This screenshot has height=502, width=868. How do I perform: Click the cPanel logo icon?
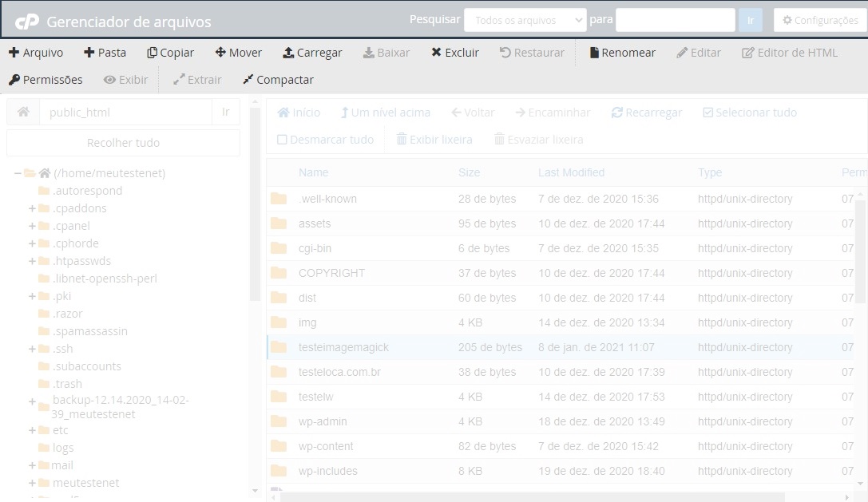pos(26,22)
